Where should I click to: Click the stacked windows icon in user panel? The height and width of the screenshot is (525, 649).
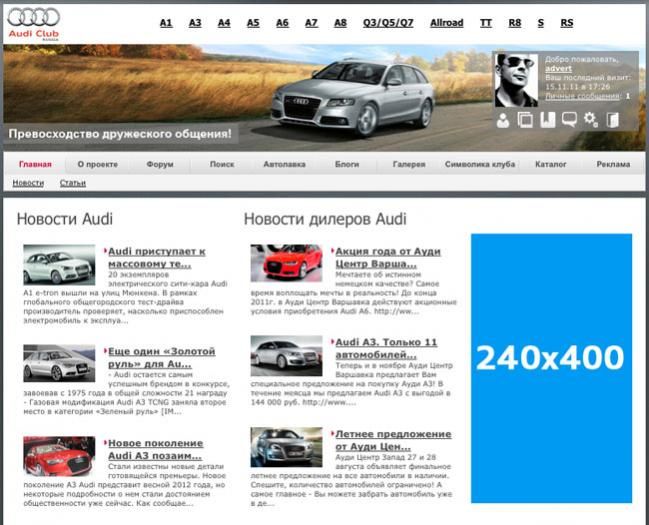[525, 120]
